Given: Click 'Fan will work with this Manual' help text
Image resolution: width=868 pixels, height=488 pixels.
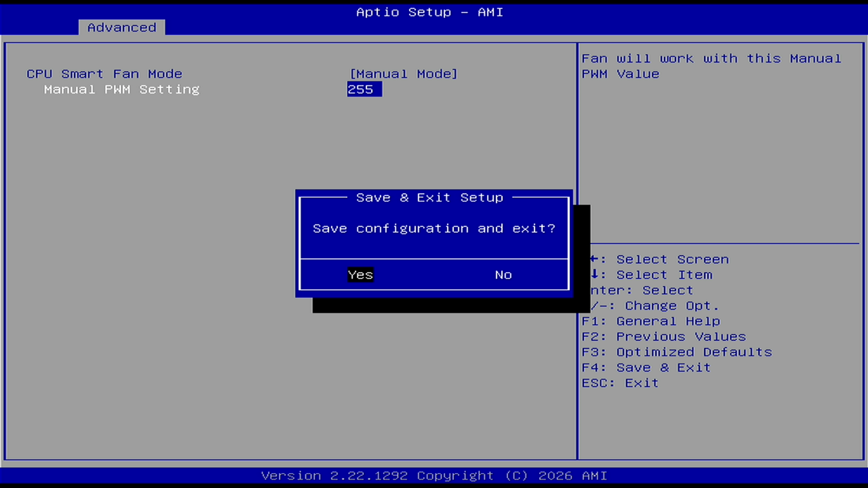Looking at the screenshot, I should click(x=711, y=58).
